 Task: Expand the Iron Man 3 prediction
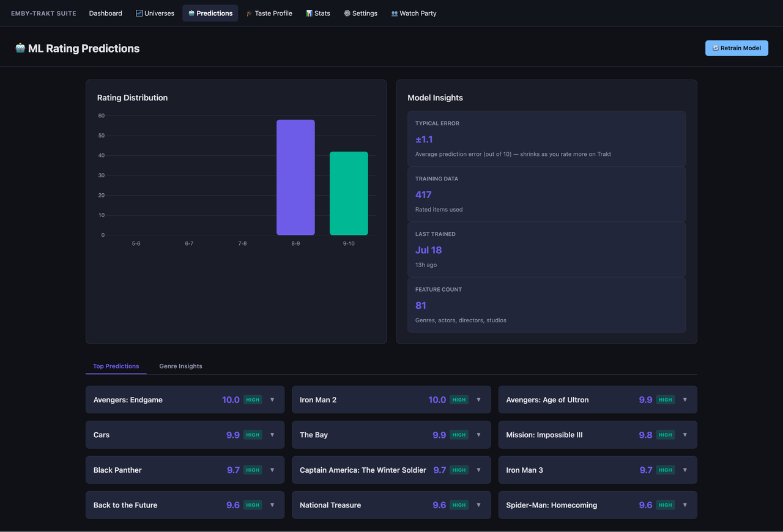point(685,470)
